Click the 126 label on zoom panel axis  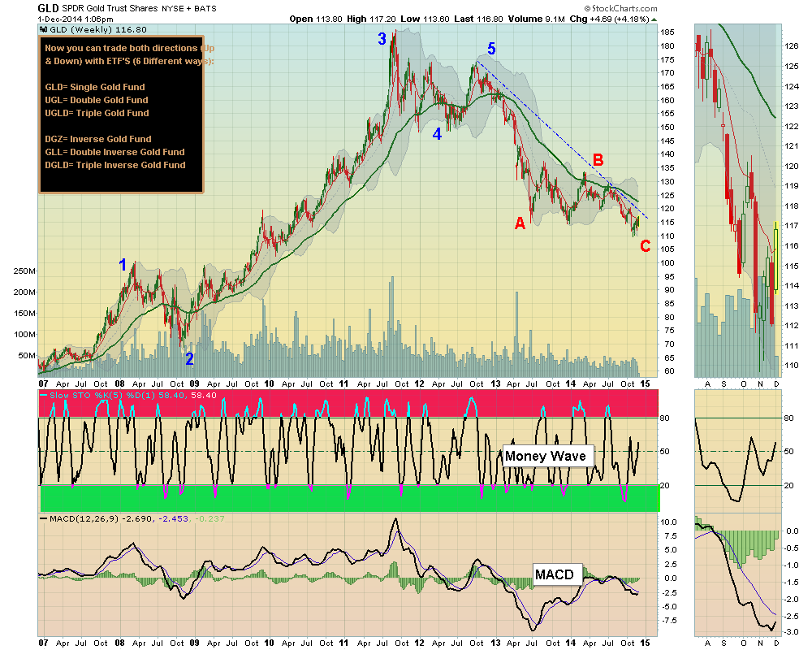pyautogui.click(x=791, y=45)
